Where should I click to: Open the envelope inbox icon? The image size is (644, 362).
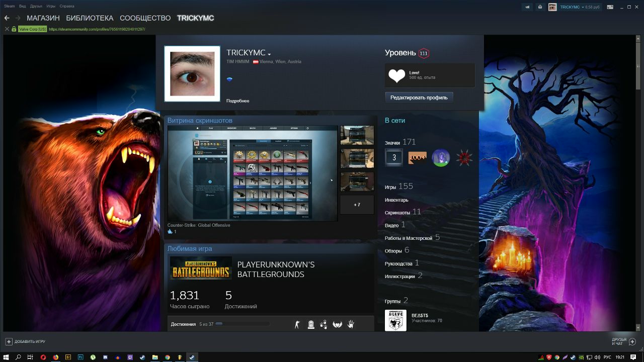coord(540,7)
